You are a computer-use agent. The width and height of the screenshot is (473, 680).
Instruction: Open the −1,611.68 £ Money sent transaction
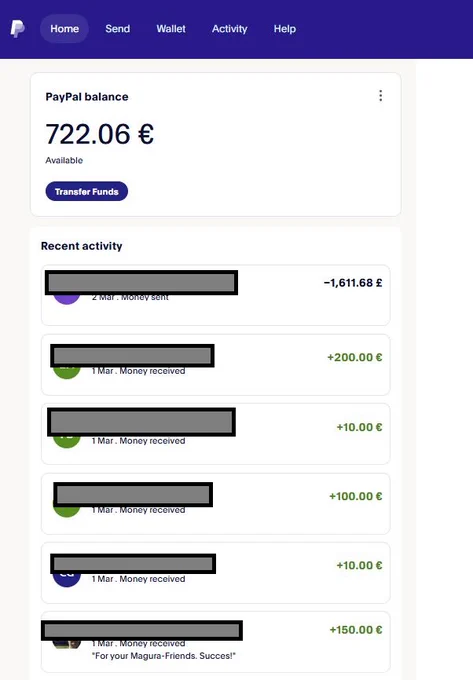215,295
